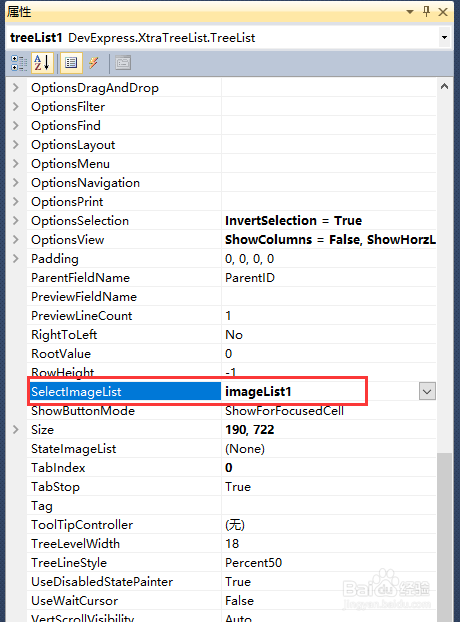
Task: Select the Alphabetical sort icon
Action: coord(42,63)
